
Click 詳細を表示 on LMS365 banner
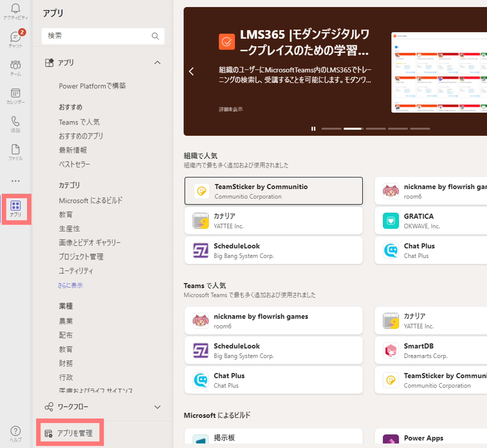click(x=230, y=109)
